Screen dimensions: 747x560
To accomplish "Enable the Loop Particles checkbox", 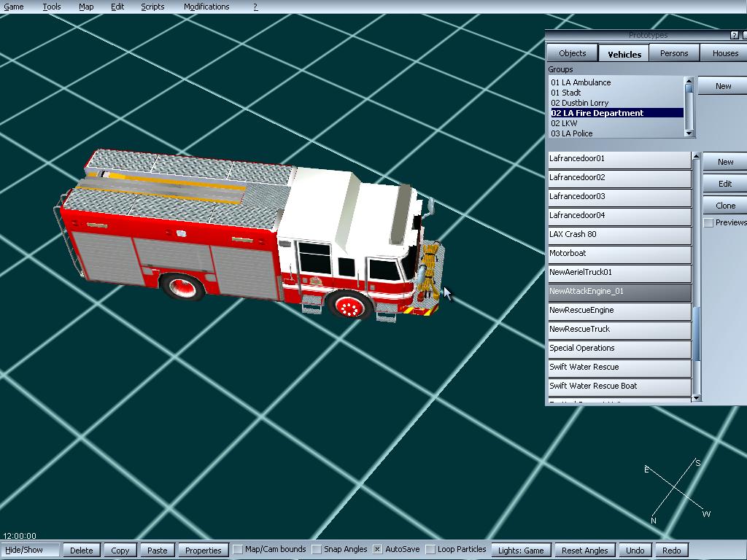I will point(430,550).
